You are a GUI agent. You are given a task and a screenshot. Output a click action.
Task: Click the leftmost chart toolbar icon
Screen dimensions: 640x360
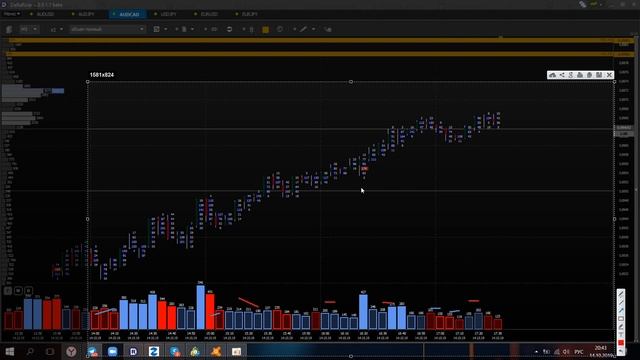click(x=9, y=29)
